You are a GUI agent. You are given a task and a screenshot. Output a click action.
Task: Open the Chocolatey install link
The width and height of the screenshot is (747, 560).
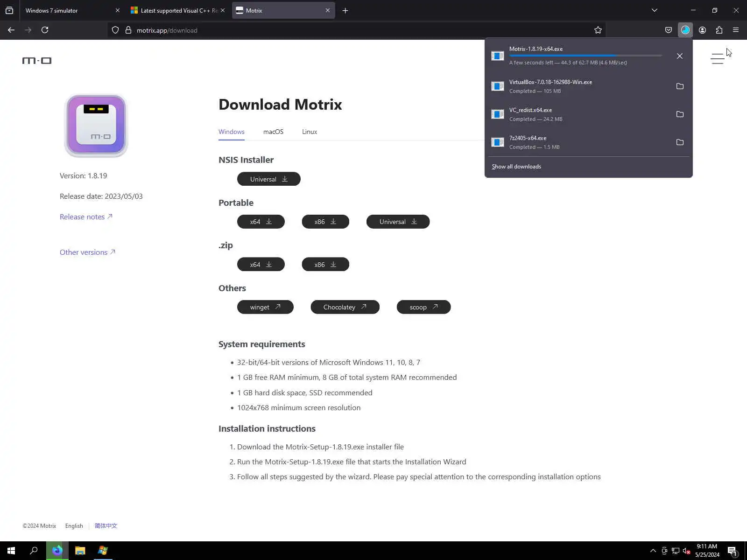tap(345, 307)
